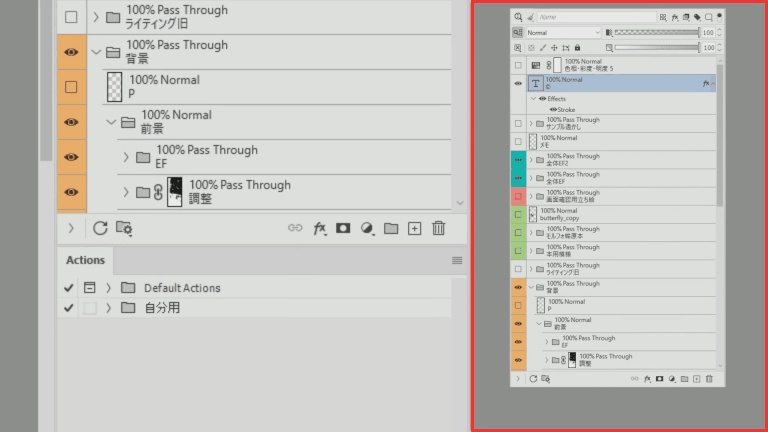
Task: Toggle dialog box for Default Actions
Action: [90, 288]
